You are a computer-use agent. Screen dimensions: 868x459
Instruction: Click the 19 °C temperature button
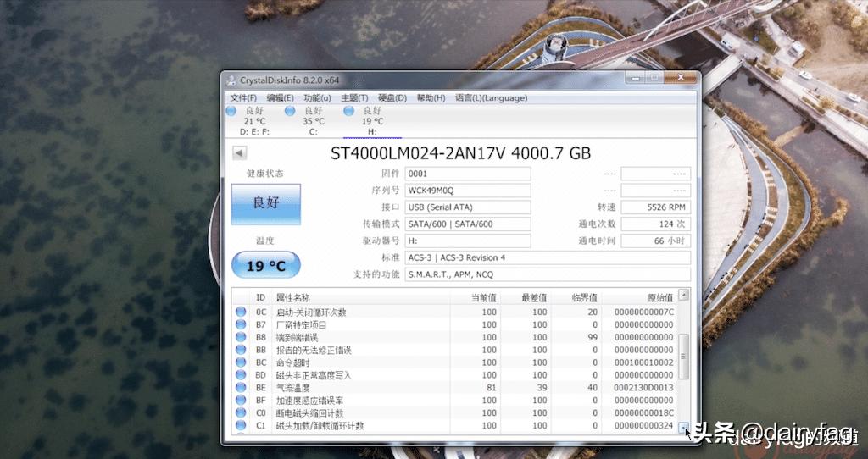point(265,265)
